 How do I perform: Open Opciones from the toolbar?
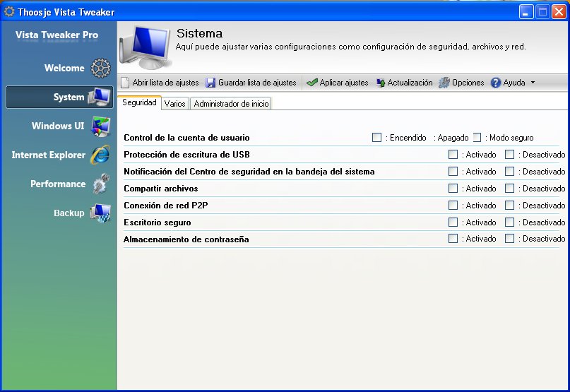(461, 83)
